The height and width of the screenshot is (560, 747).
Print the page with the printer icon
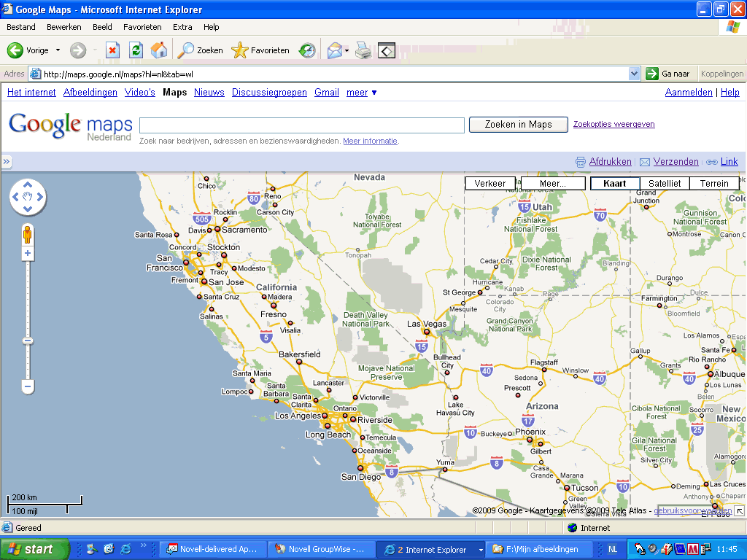click(x=363, y=50)
